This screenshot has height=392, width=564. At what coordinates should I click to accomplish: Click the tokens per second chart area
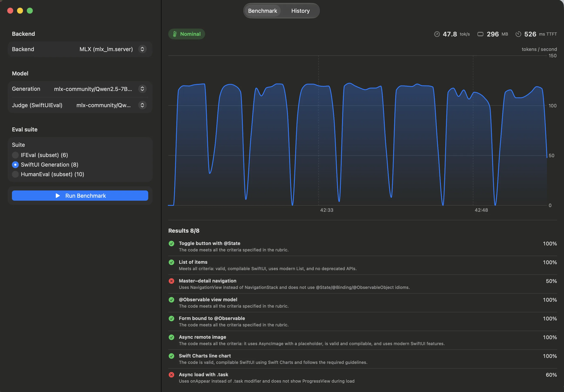click(357, 130)
